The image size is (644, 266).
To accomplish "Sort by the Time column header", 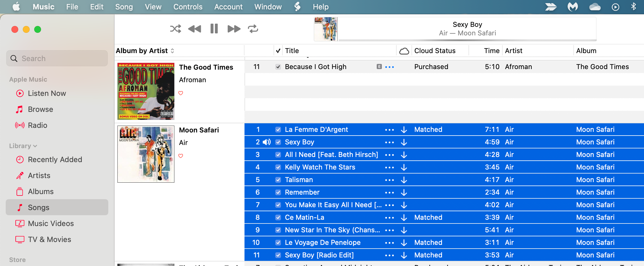I will pos(492,51).
